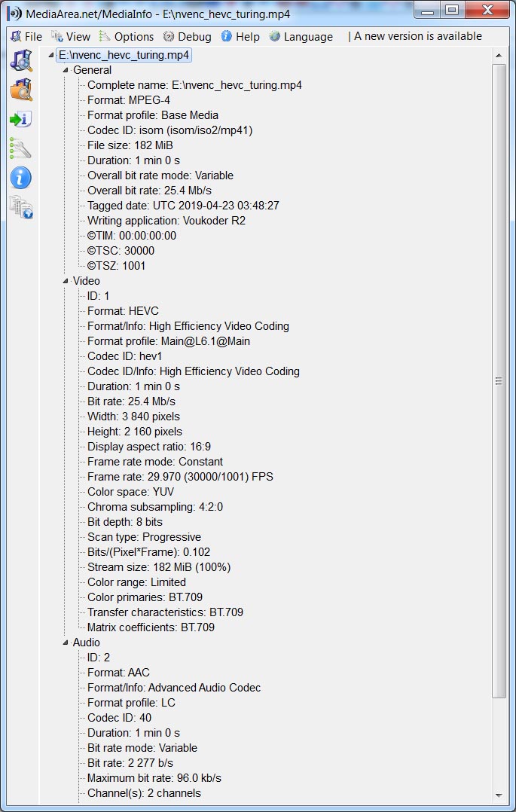516x812 pixels.
Task: Open the View menu
Action: [71, 36]
